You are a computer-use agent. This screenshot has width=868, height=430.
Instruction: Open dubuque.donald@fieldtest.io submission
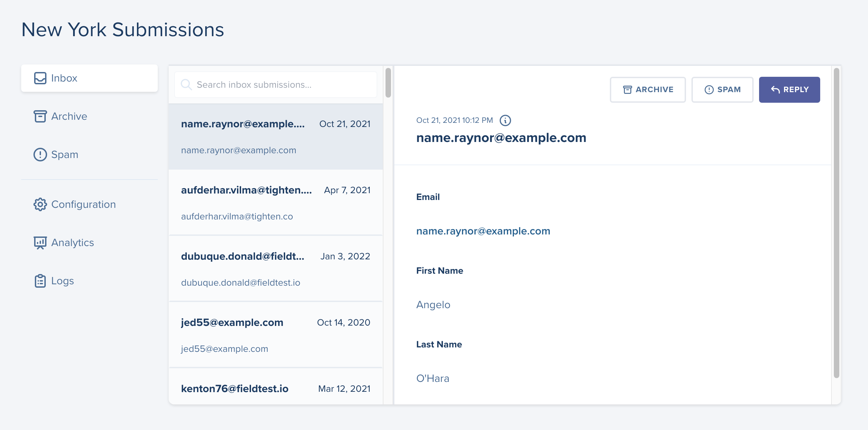(x=275, y=269)
